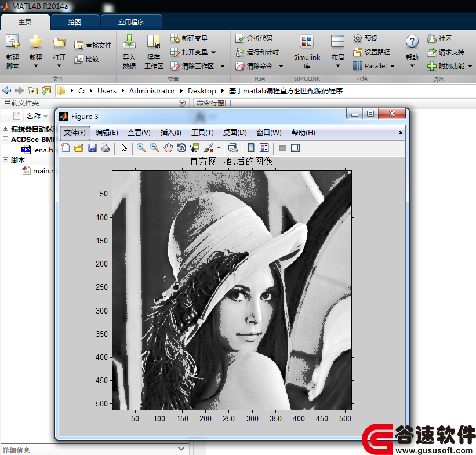This screenshot has width=476, height=455.
Task: Select the Edit Plot arrow tool
Action: (124, 148)
